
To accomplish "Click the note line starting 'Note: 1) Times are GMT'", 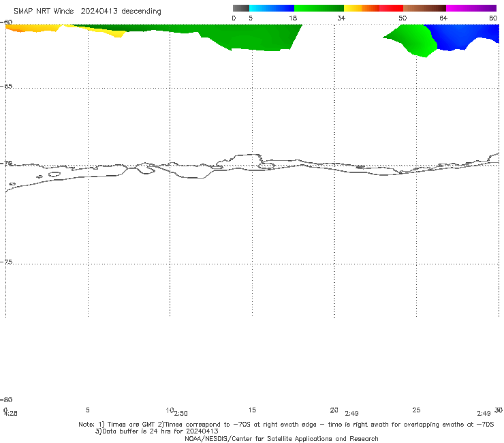I will coord(286,425).
